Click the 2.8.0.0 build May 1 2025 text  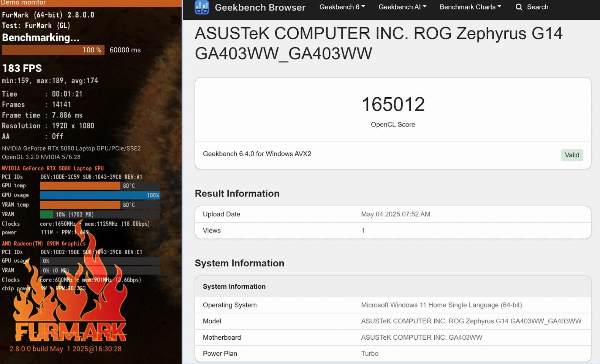coord(65,348)
